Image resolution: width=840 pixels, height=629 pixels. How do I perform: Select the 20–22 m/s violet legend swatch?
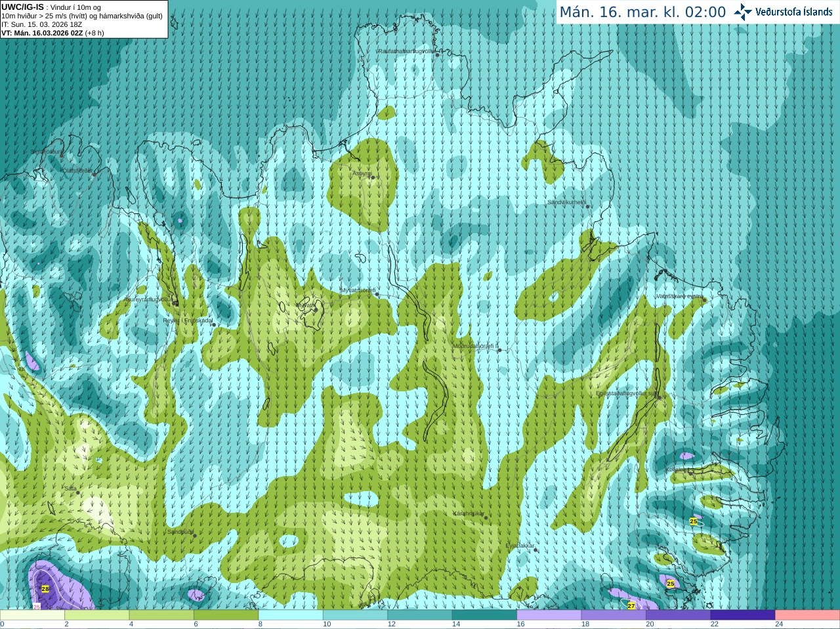pos(679,615)
